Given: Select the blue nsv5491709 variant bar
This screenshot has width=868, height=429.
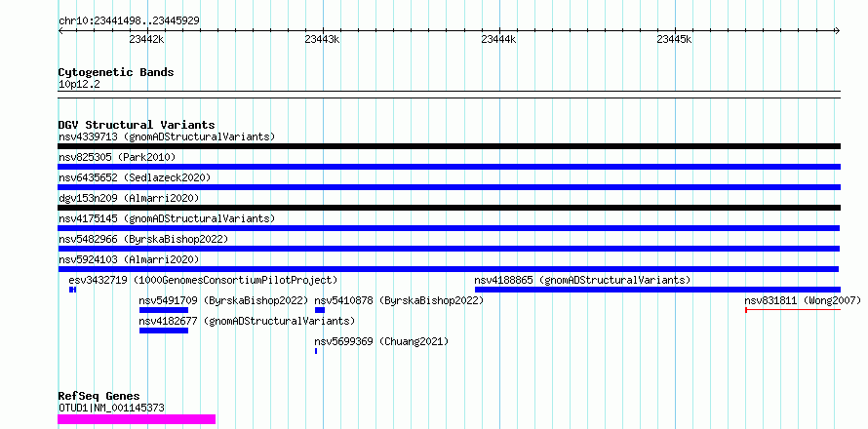Looking at the screenshot, I should pos(164,310).
